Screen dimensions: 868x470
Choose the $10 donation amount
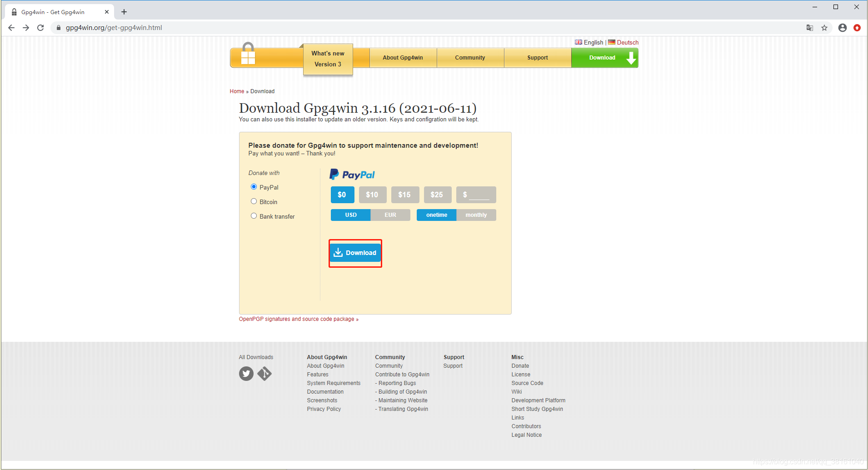pyautogui.click(x=372, y=195)
